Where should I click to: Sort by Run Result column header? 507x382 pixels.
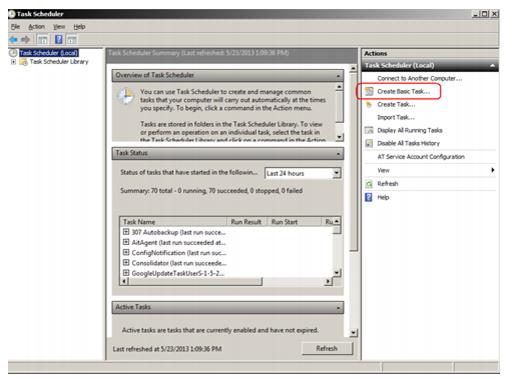(246, 222)
